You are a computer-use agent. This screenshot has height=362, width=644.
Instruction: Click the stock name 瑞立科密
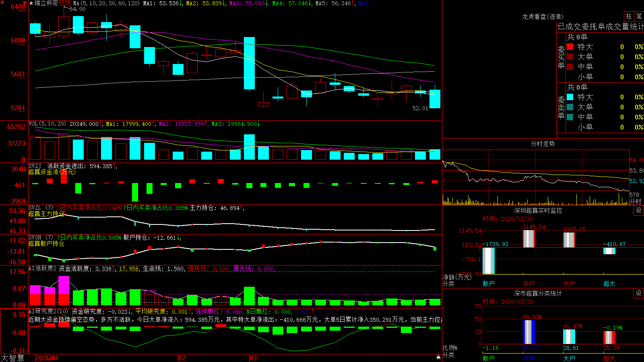tap(46, 3)
